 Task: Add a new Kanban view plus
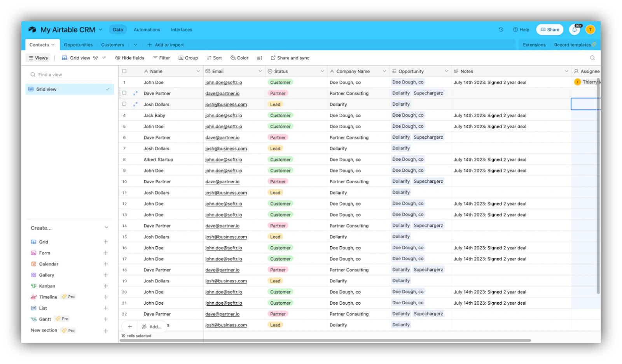point(105,286)
